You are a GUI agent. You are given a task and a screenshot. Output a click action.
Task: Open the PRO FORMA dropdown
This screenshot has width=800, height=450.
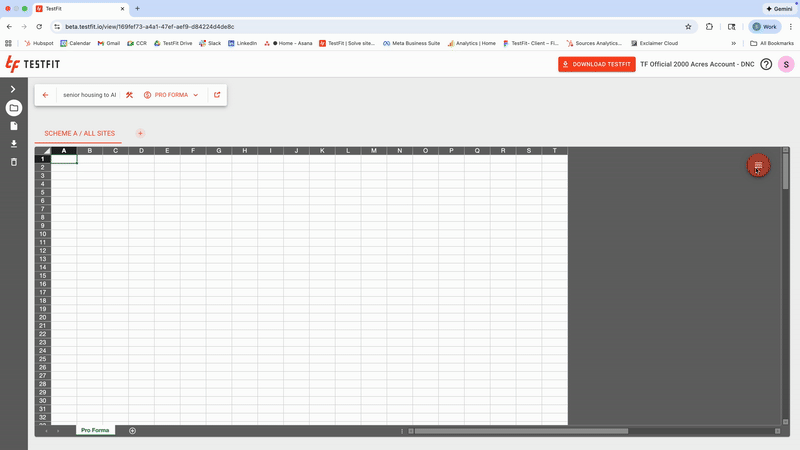click(x=171, y=95)
